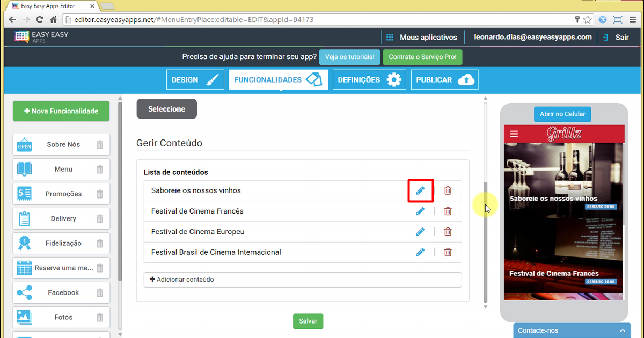Edit 'Saboreie os nossos vinhos' pencil icon

(x=420, y=190)
